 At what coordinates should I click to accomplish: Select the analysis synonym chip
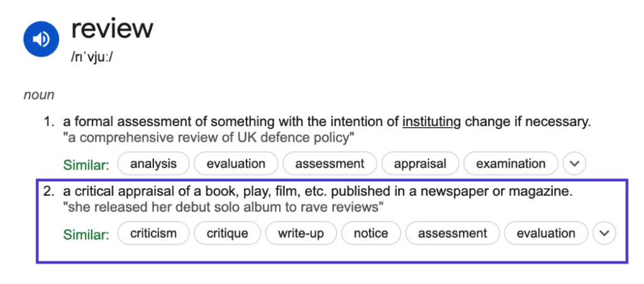(153, 164)
